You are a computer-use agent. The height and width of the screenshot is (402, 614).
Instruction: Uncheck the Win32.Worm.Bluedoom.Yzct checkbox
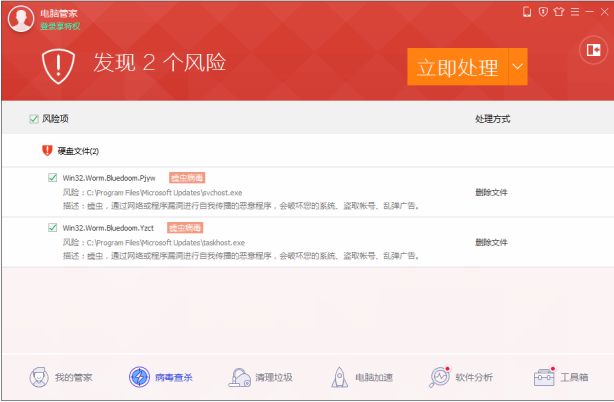(x=53, y=228)
